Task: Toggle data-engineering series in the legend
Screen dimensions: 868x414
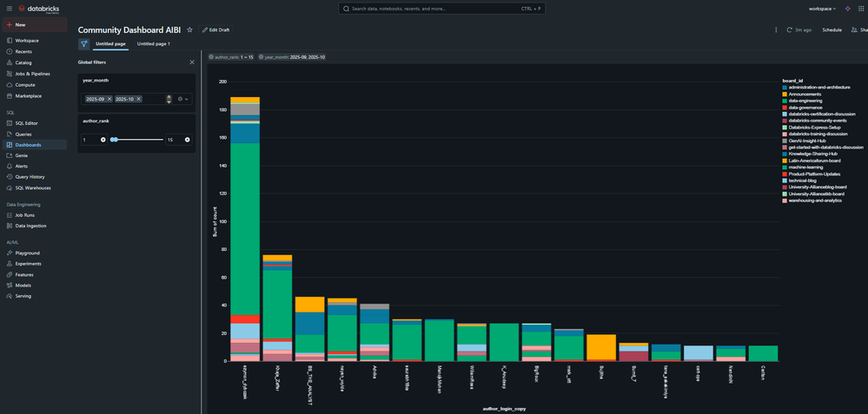Action: point(808,101)
